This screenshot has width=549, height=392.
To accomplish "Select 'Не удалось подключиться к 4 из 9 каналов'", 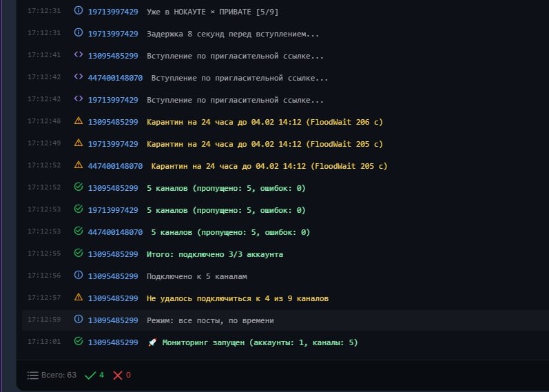I will tap(238, 299).
